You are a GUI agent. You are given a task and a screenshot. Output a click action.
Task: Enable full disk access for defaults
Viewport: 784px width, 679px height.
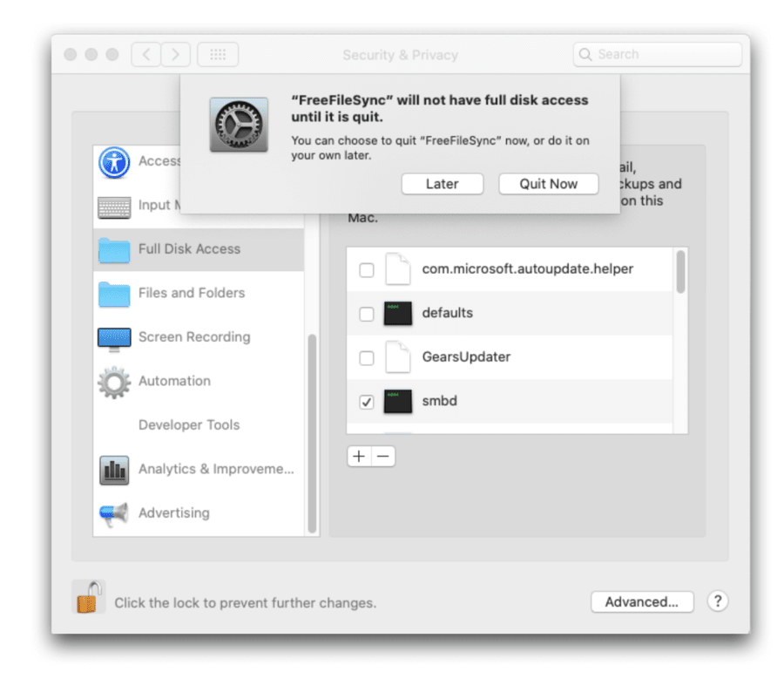click(x=367, y=315)
